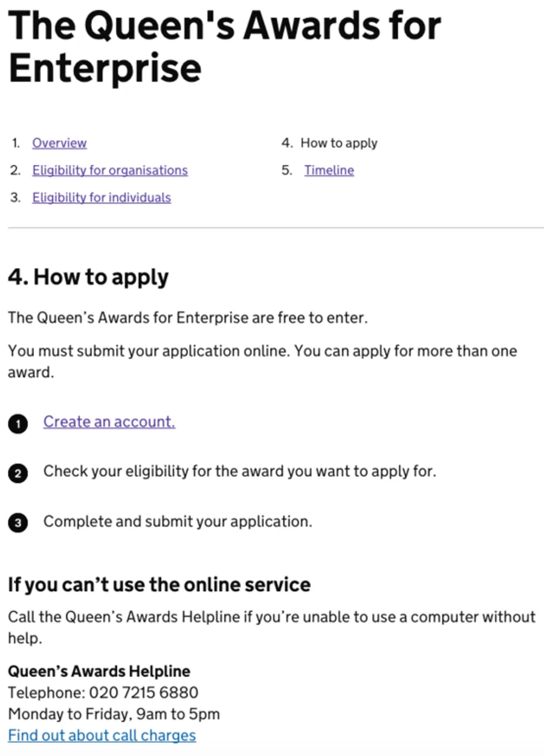544x756 pixels.
Task: Open the Overview section link
Action: click(x=59, y=143)
